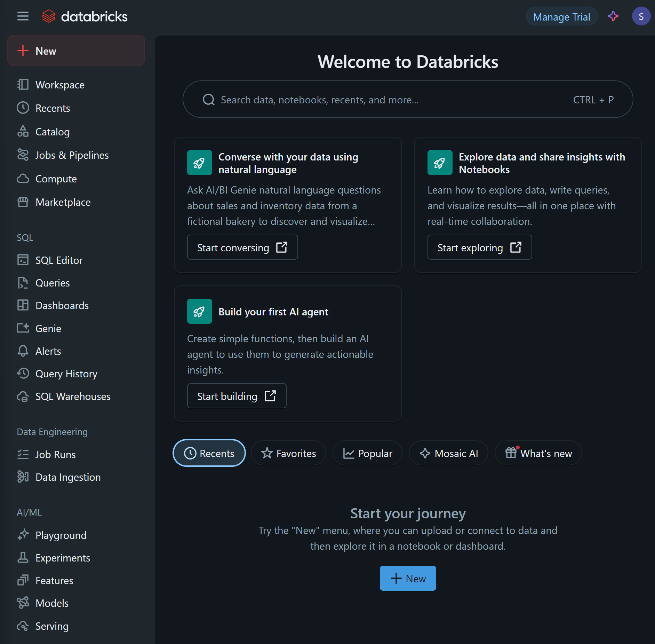Click the 'AI/ML' section label
The width and height of the screenshot is (655, 644).
click(x=29, y=512)
